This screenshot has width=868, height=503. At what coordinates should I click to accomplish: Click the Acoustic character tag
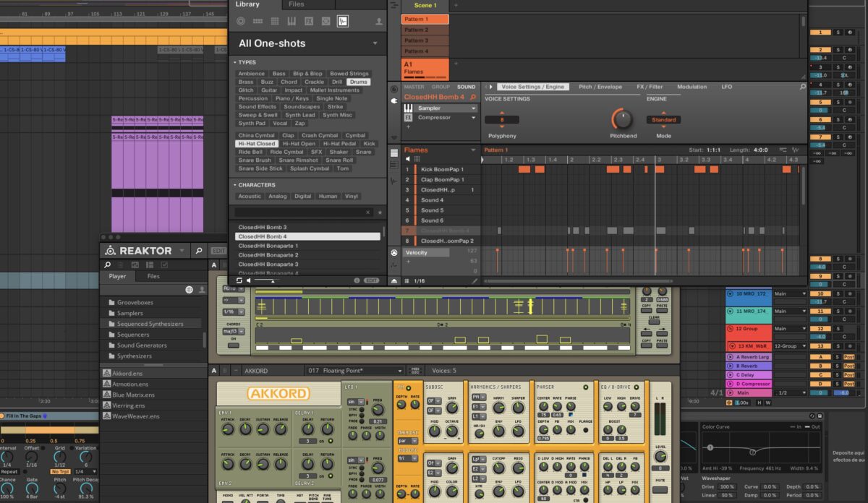click(250, 196)
